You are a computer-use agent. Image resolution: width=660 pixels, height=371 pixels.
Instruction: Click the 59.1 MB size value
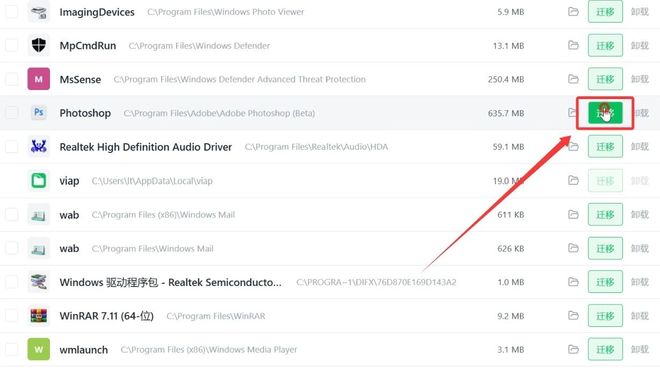tap(508, 147)
